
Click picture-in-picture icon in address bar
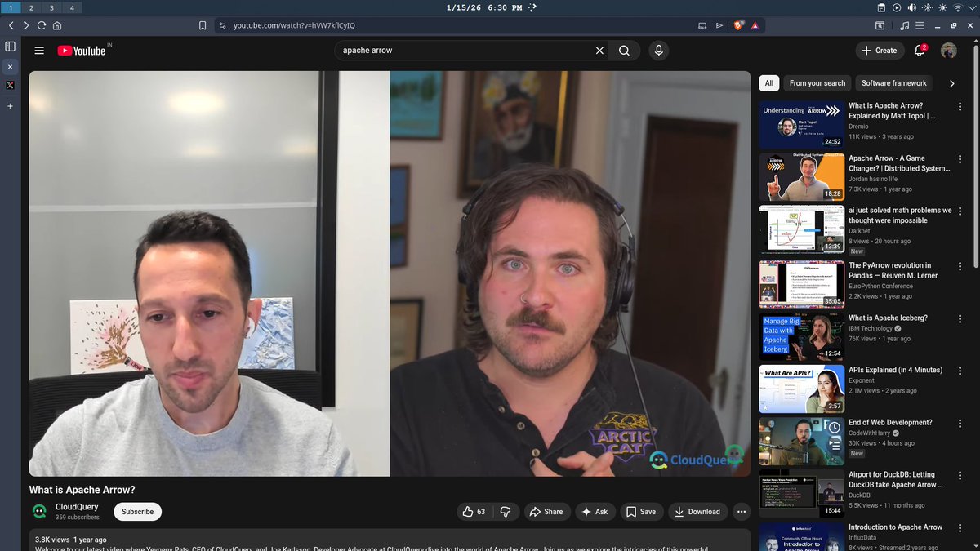tap(702, 25)
